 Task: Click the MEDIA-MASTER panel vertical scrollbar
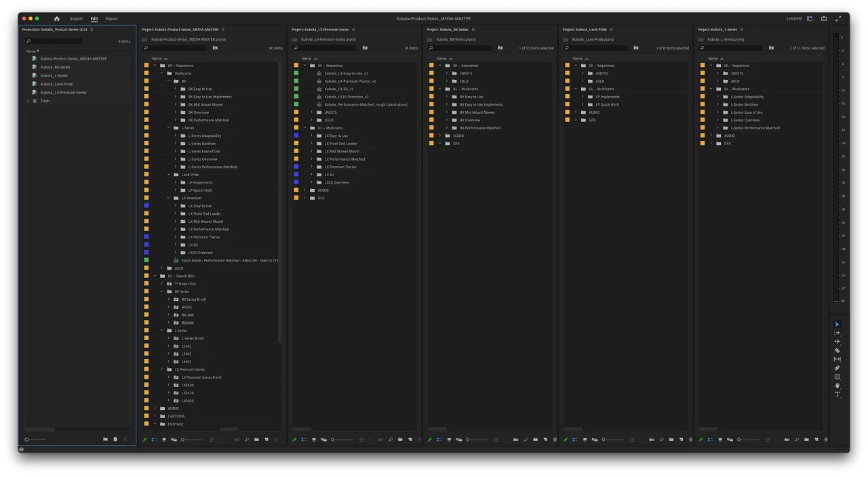280,203
